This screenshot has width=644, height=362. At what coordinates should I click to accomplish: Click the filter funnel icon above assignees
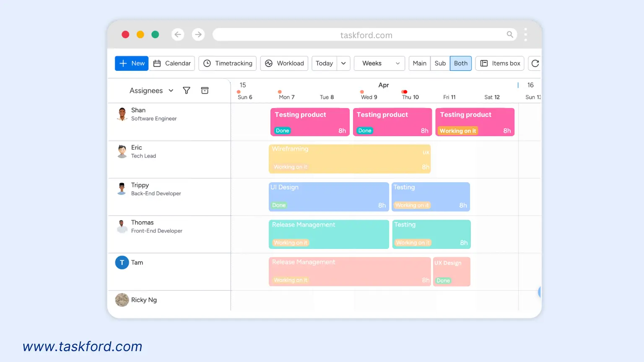click(186, 90)
